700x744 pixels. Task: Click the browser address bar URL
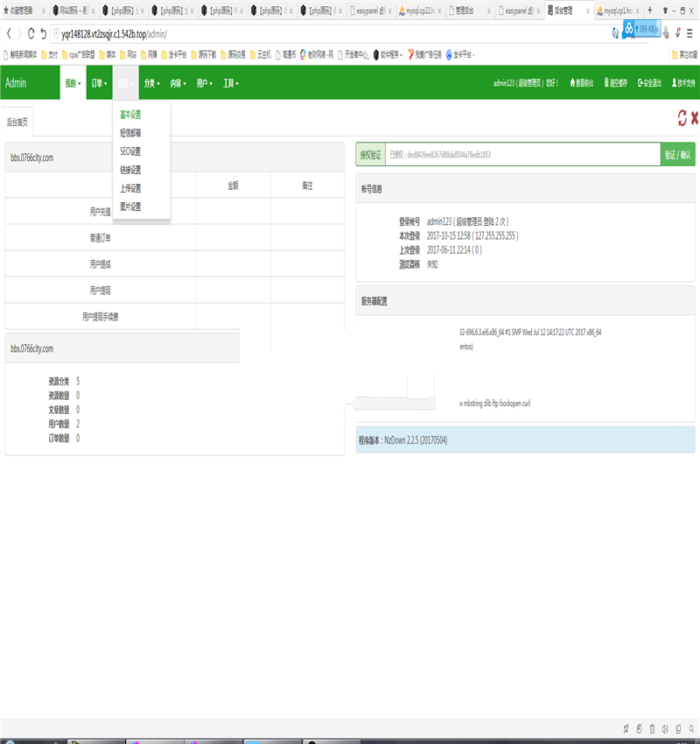114,33
